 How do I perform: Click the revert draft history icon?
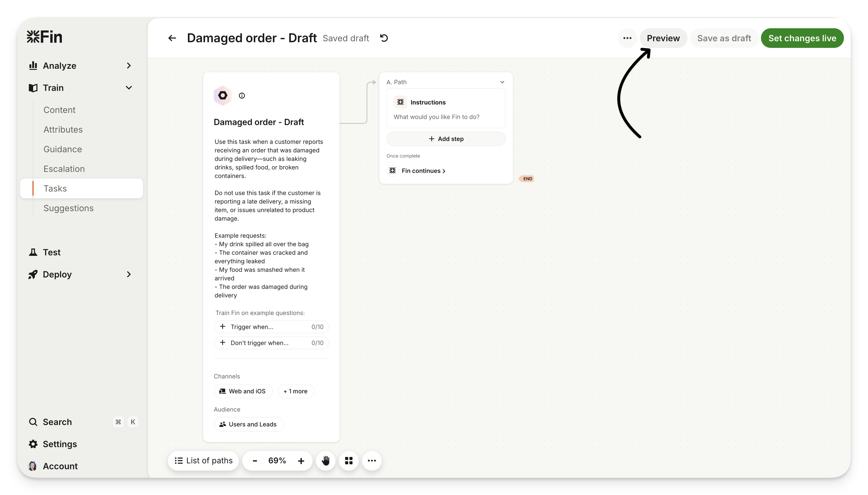click(384, 38)
